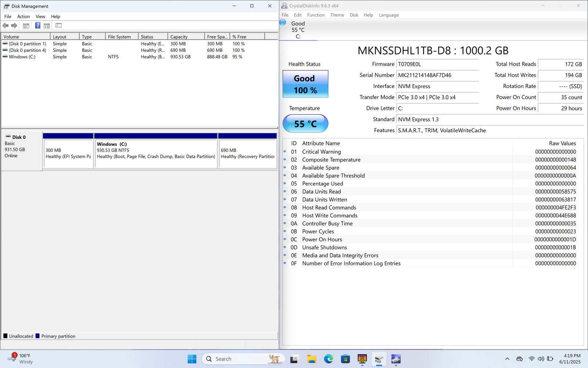
Task: Click the status dot beside Critical Warning
Action: pos(285,151)
